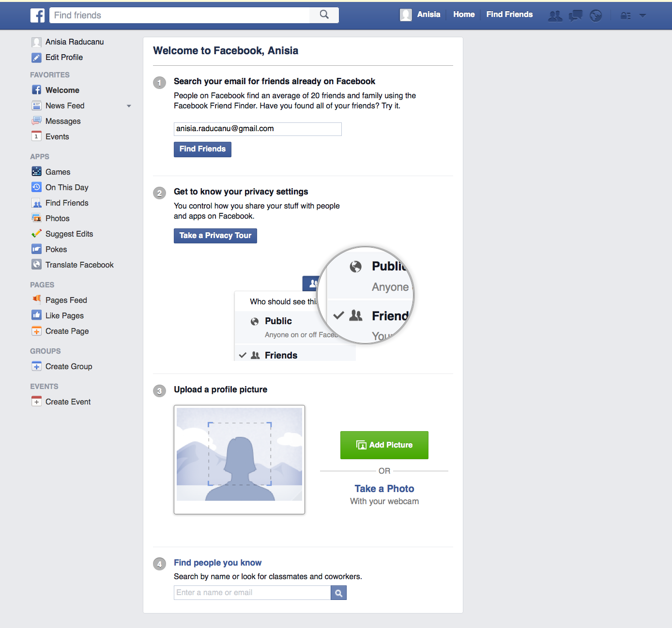The height and width of the screenshot is (628, 672).
Task: Go to Home in top navigation
Action: tap(463, 15)
